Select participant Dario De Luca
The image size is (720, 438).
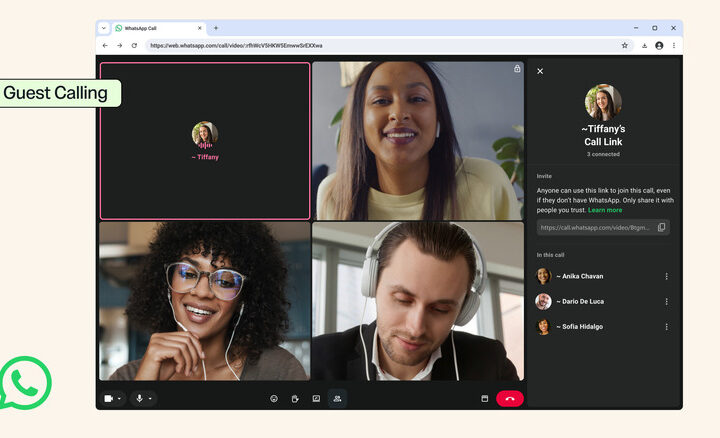tap(603, 301)
